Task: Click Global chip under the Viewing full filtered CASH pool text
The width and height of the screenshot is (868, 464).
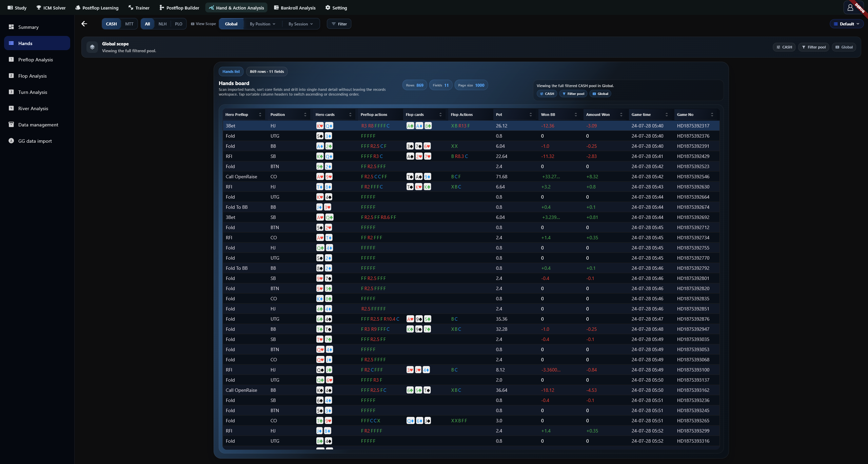Action: point(600,94)
